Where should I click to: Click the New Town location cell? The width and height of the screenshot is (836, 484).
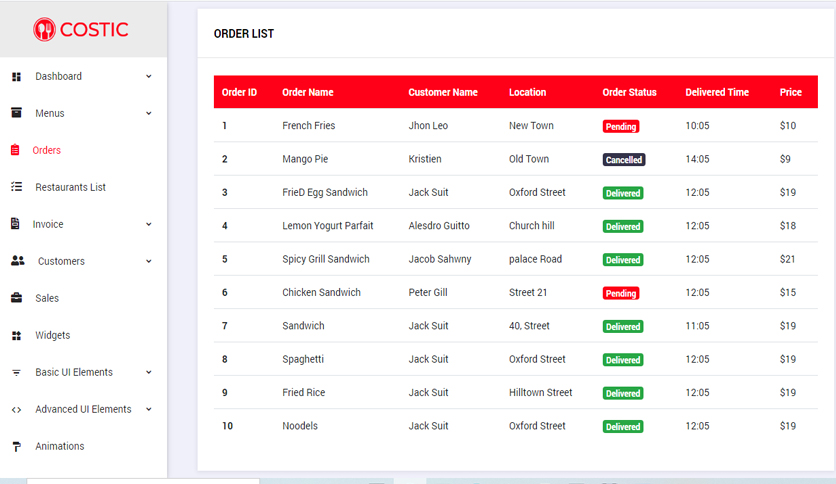(x=531, y=125)
